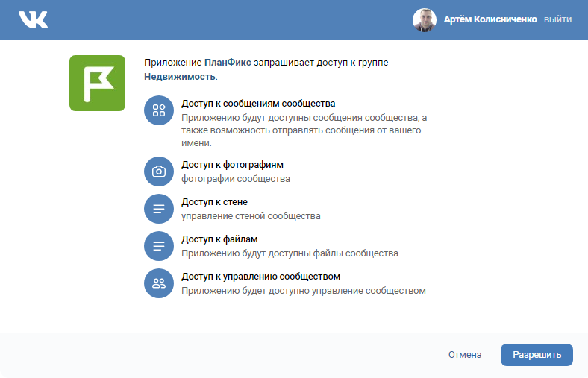Screen dimensions: 588x378
Task: Click the Разрешить allow button
Action: pyautogui.click(x=537, y=355)
